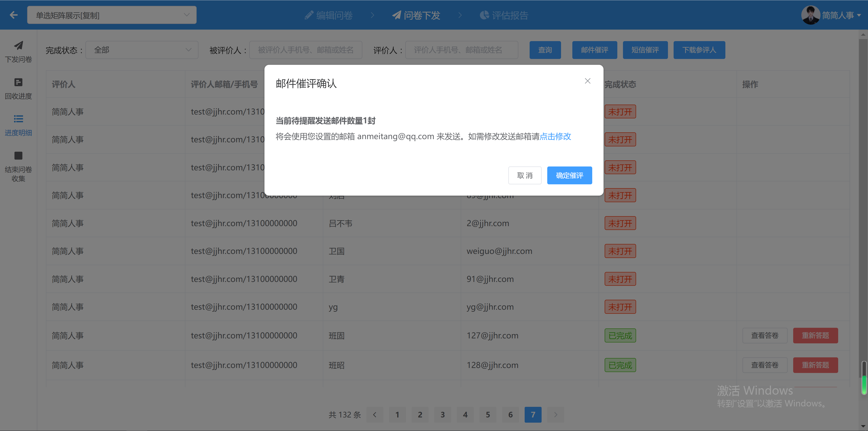This screenshot has height=431, width=868.
Task: Click the email 2@jjhr.com
Action: point(488,223)
